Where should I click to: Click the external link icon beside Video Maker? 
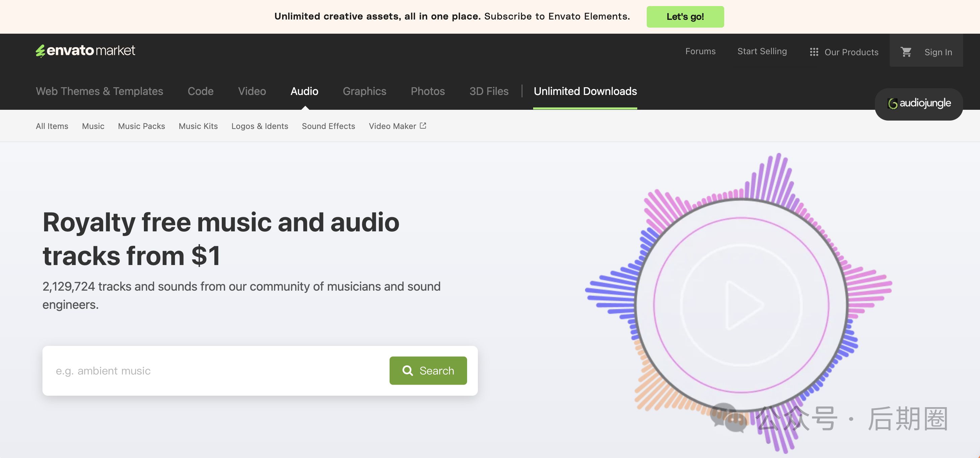(x=423, y=126)
